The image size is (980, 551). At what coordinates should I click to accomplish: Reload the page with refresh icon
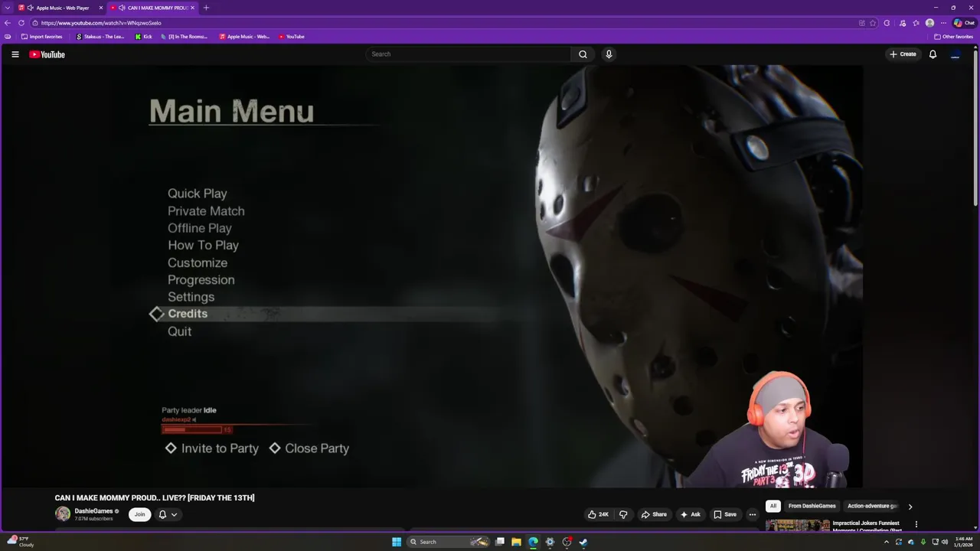tap(21, 23)
